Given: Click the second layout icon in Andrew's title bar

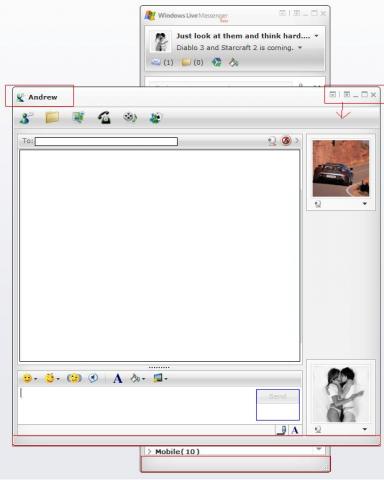Looking at the screenshot, I should click(x=347, y=94).
